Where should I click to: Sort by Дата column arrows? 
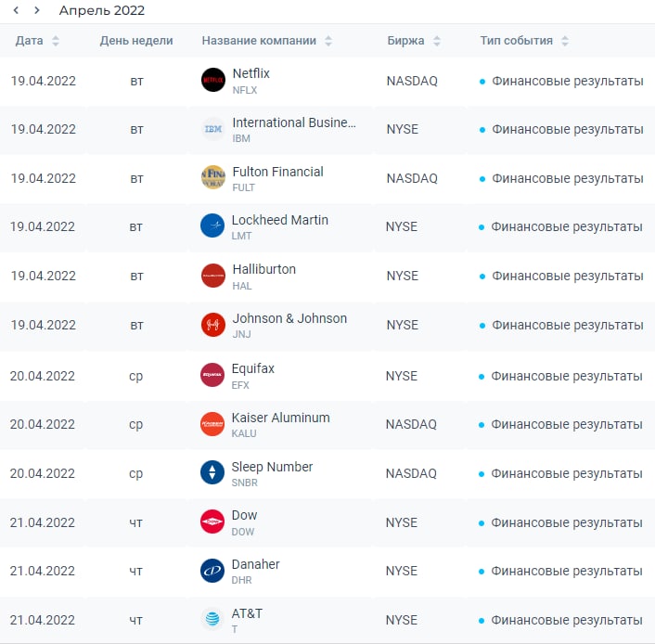point(55,41)
